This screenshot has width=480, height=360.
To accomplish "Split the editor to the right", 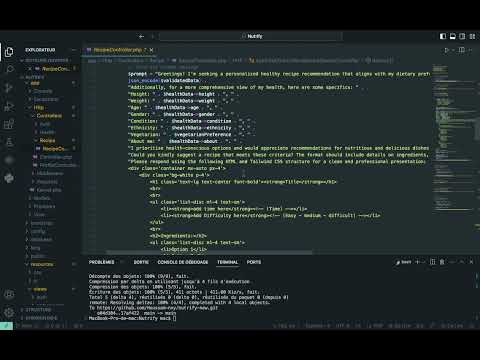I will click(462, 50).
